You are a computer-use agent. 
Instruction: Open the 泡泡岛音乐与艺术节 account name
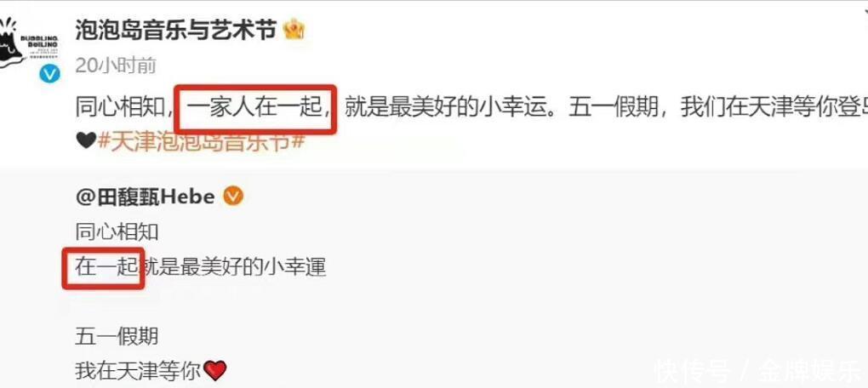(x=175, y=29)
